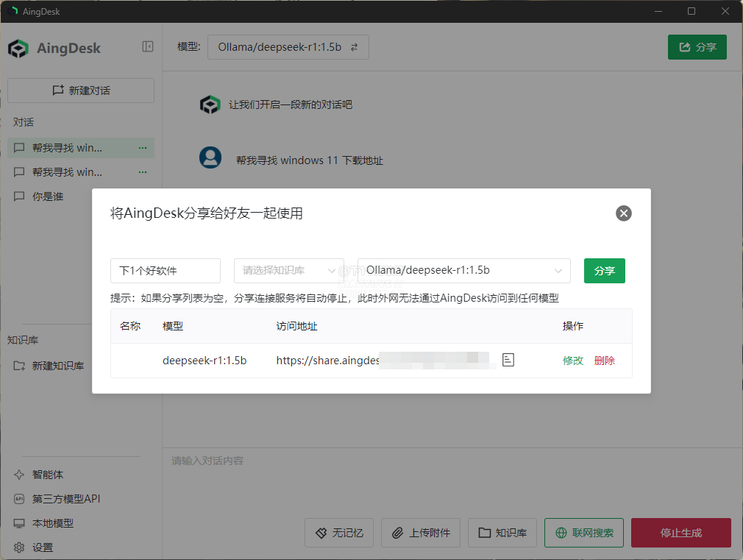The image size is (743, 560).
Task: Copy the share link via document icon
Action: click(508, 360)
